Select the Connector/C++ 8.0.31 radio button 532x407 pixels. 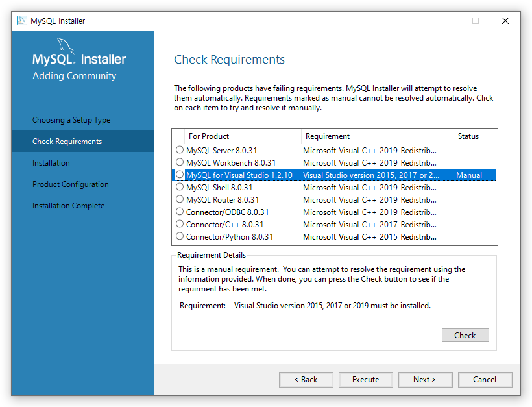pyautogui.click(x=180, y=224)
